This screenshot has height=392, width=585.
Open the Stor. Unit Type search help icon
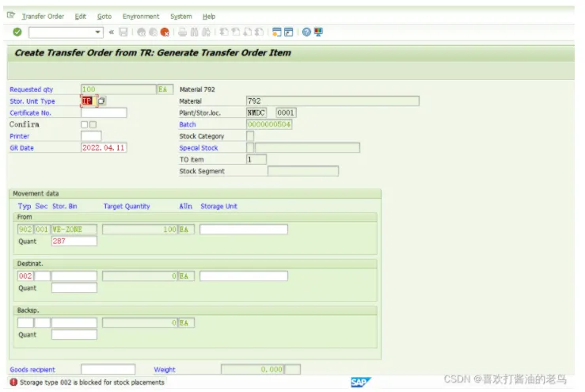(x=101, y=101)
